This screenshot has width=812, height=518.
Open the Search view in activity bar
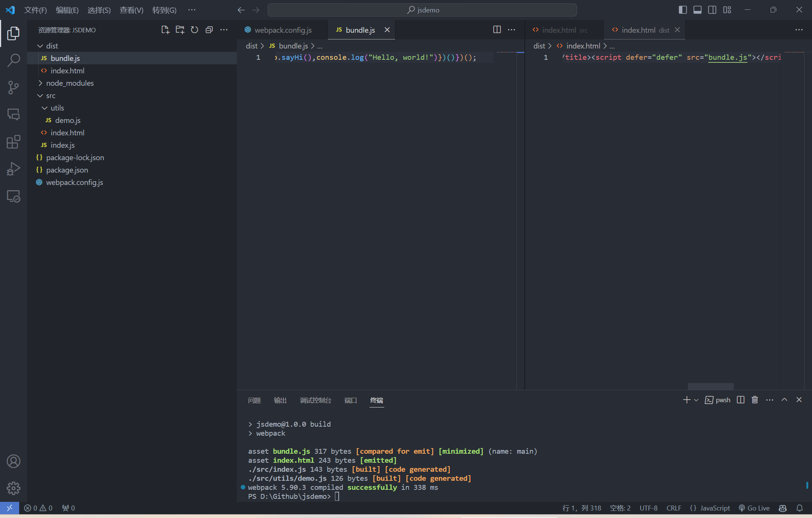click(14, 60)
